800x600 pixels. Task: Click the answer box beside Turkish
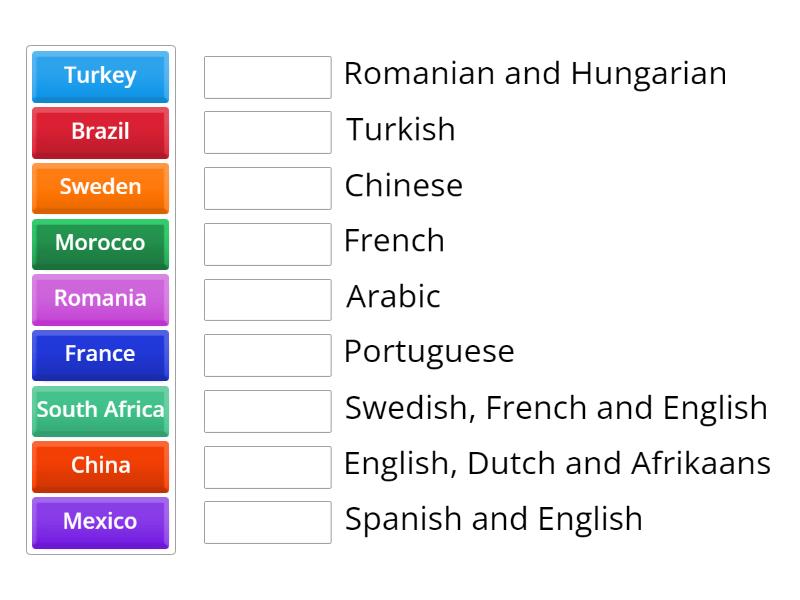(x=267, y=132)
